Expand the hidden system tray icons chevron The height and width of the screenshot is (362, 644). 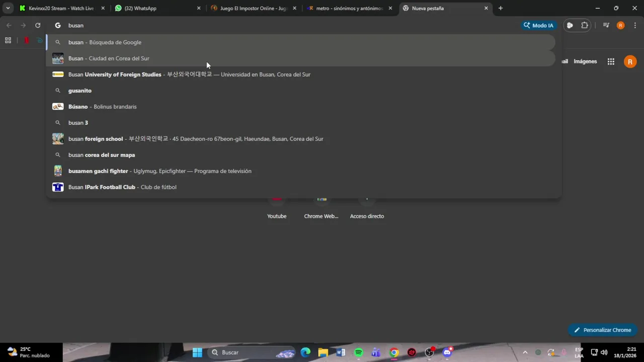point(525,352)
